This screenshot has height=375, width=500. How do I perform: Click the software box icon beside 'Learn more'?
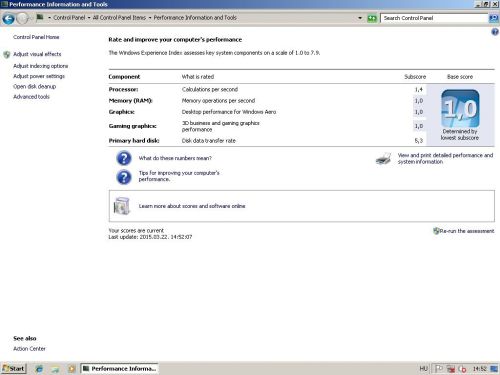pyautogui.click(x=121, y=206)
